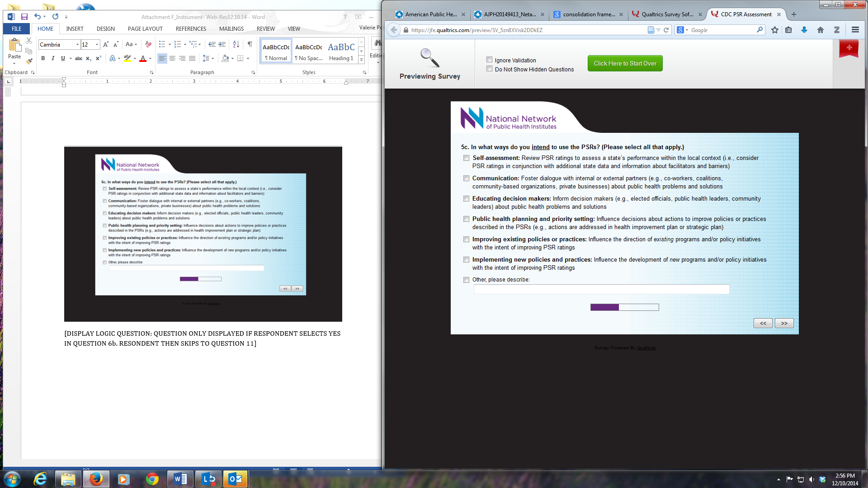The image size is (868, 488).
Task: Click the next page >> button
Action: 784,323
